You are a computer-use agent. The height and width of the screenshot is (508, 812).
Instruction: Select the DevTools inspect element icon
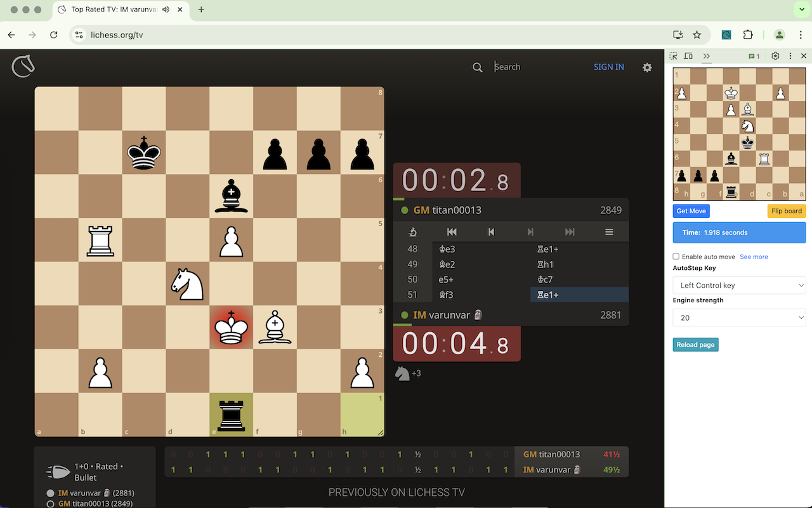674,56
